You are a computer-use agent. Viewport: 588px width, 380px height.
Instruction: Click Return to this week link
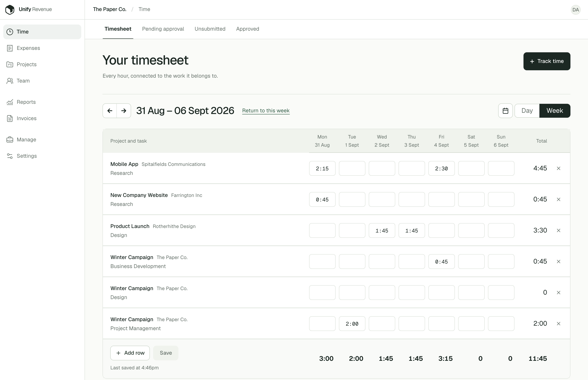coord(266,111)
